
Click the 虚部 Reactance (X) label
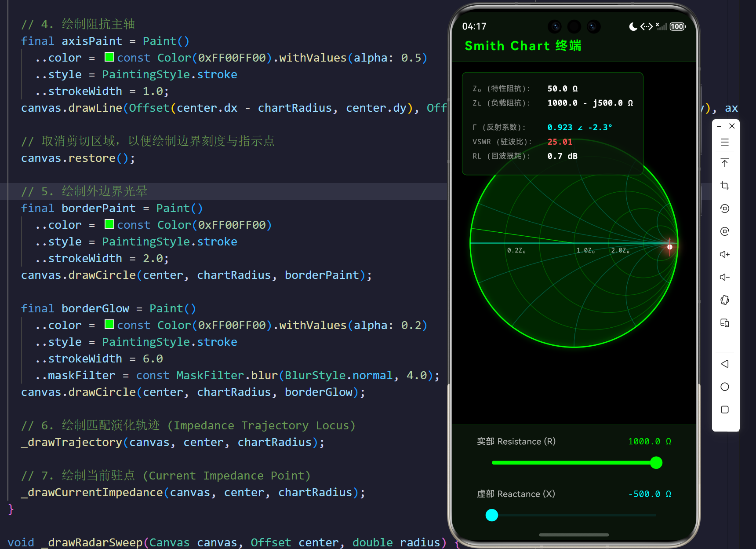click(x=516, y=494)
